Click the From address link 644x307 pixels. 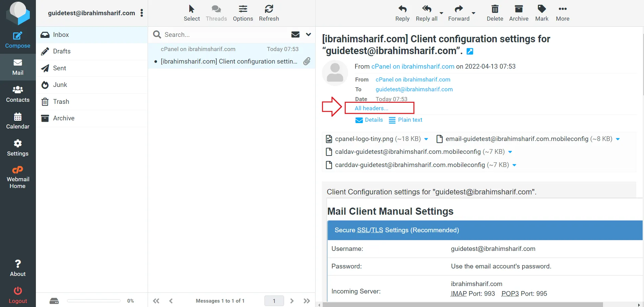[x=413, y=79]
